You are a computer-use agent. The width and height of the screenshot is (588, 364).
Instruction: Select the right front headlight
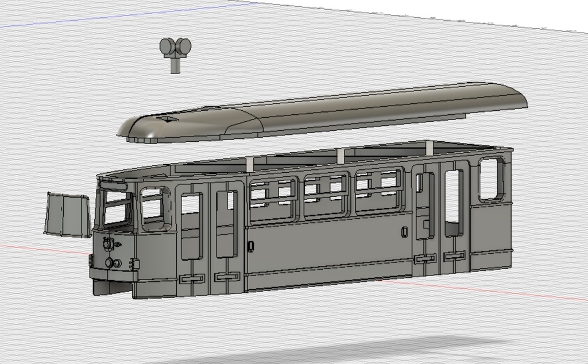117,263
